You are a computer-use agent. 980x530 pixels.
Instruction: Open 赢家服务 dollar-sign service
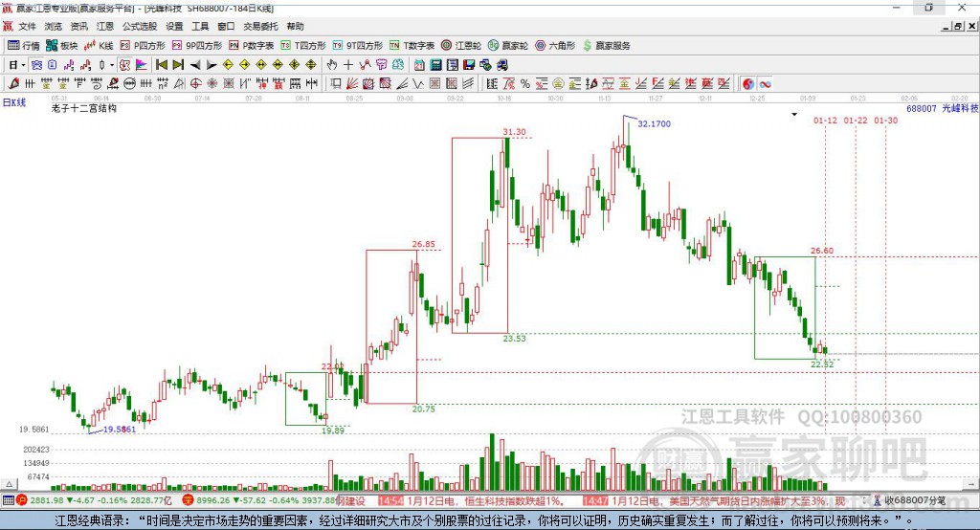click(606, 46)
